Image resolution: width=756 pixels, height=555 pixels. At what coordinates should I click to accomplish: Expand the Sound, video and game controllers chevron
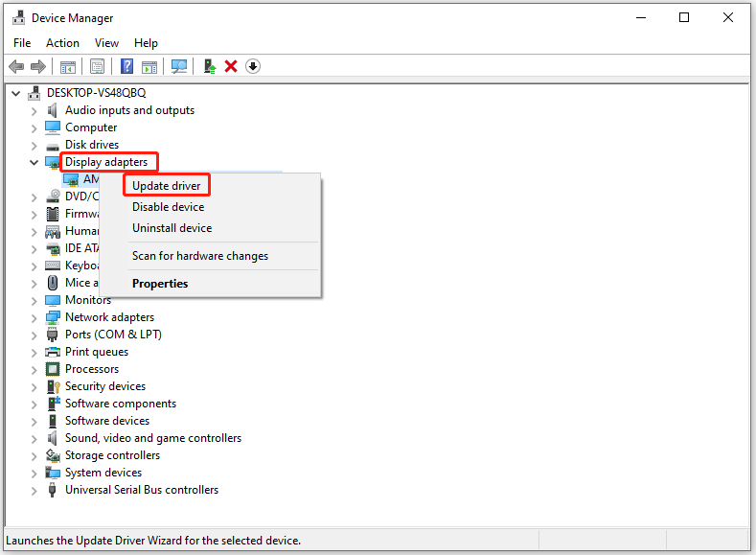[34, 439]
